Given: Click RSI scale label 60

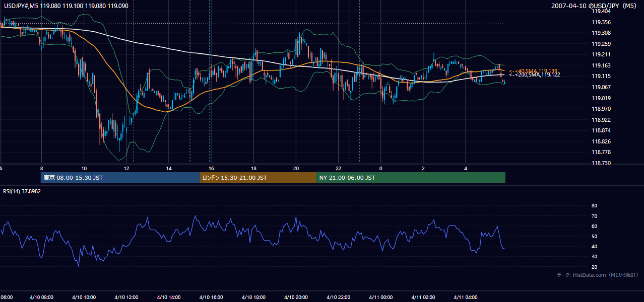Looking at the screenshot, I should point(594,226).
